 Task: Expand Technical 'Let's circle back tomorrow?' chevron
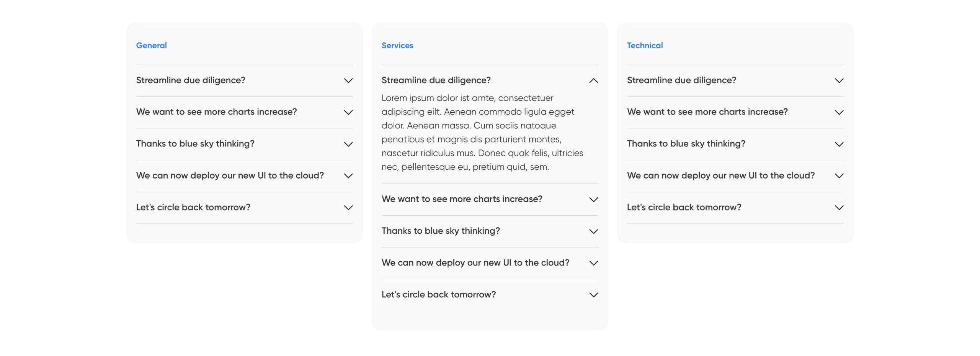(839, 208)
